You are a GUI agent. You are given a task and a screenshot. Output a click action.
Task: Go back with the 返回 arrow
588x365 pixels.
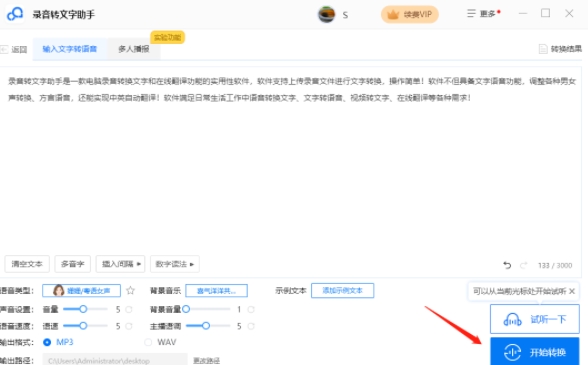tap(14, 49)
